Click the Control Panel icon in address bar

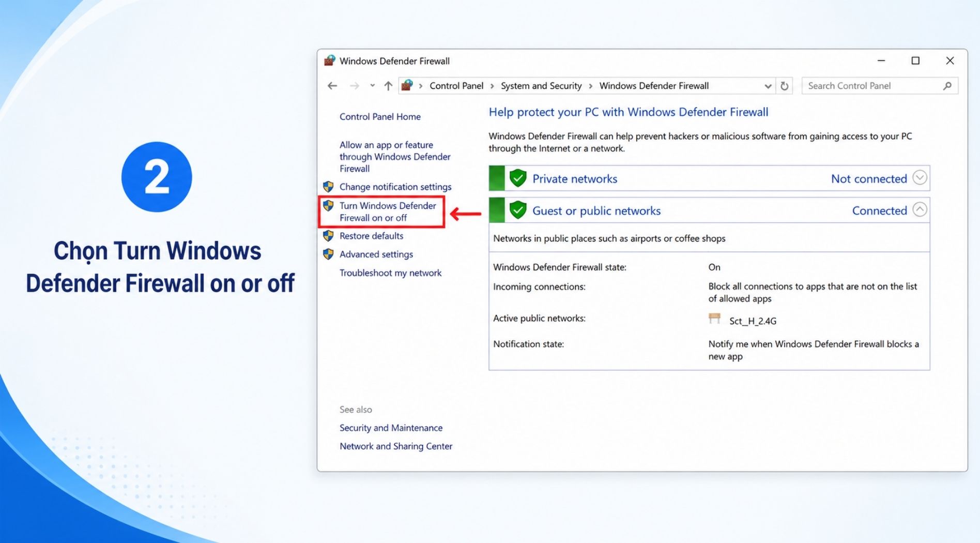407,85
